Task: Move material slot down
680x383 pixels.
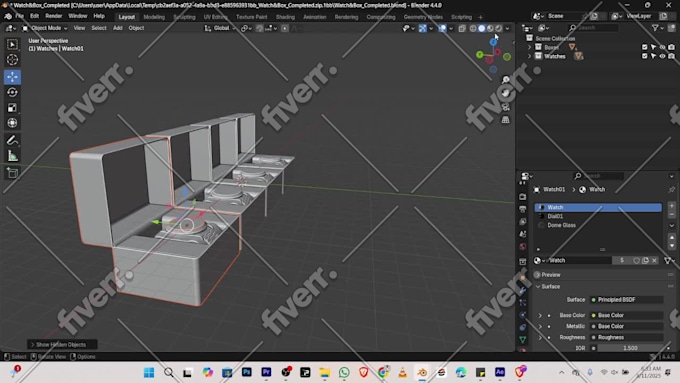Action: coord(672,246)
